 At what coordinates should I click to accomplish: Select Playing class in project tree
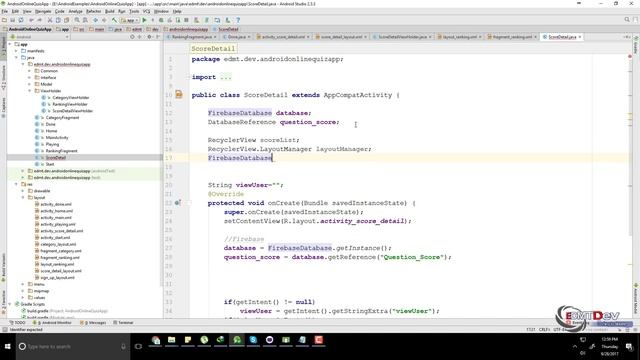pyautogui.click(x=52, y=144)
